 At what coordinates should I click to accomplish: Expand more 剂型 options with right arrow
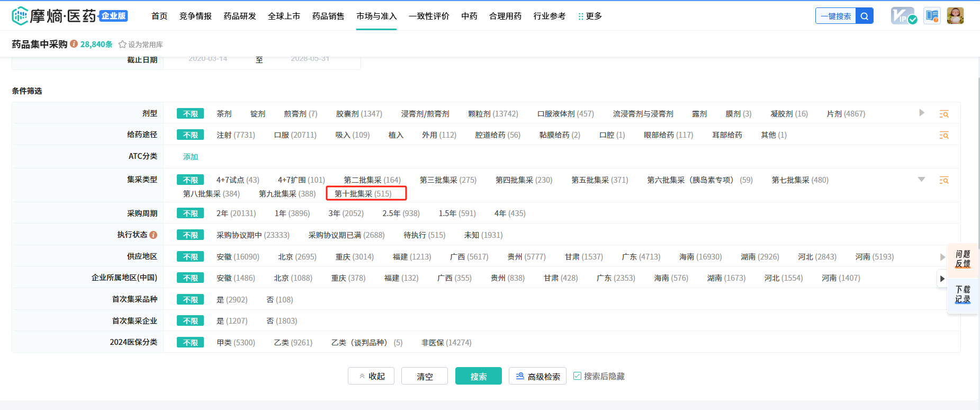[x=922, y=113]
